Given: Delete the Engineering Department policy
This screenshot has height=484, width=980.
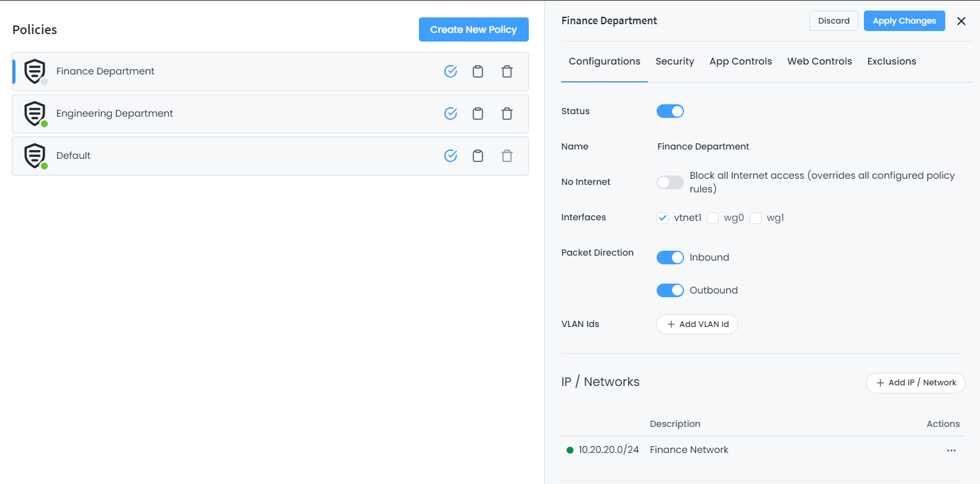Looking at the screenshot, I should [507, 114].
